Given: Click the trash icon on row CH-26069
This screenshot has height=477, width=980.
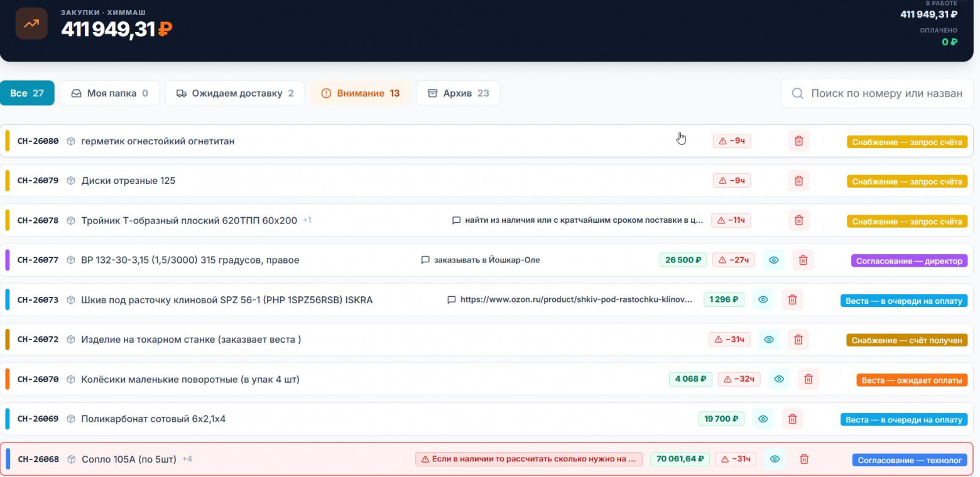Looking at the screenshot, I should click(792, 419).
